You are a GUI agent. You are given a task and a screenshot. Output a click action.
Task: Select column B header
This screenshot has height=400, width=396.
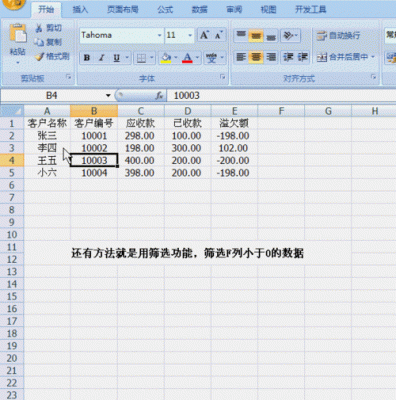point(94,111)
